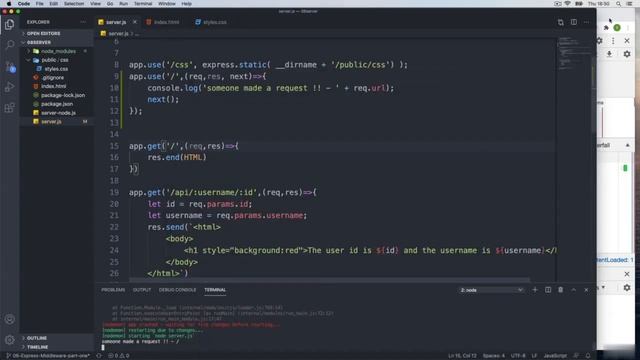Open package.json in the explorer
The width and height of the screenshot is (640, 360).
tap(57, 104)
